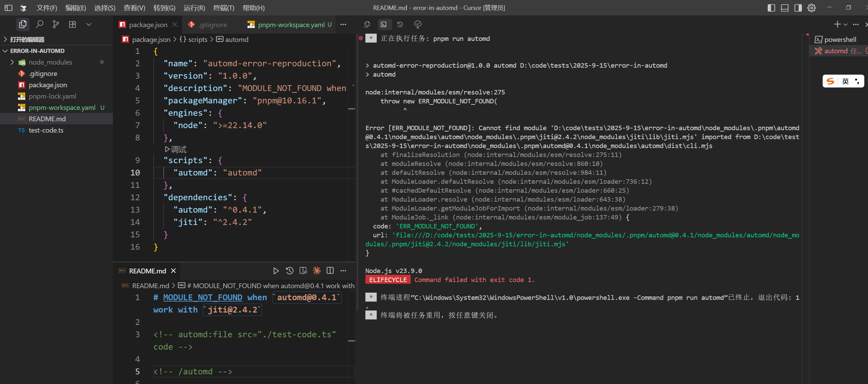Click the scripts breadcrumb segment
Image resolution: width=868 pixels, height=384 pixels.
click(194, 39)
